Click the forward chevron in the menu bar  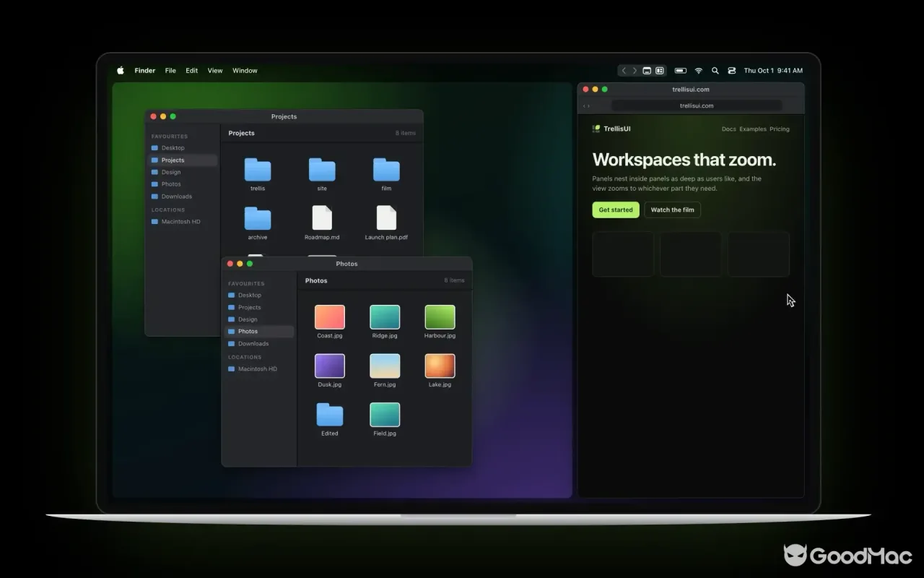tap(635, 71)
